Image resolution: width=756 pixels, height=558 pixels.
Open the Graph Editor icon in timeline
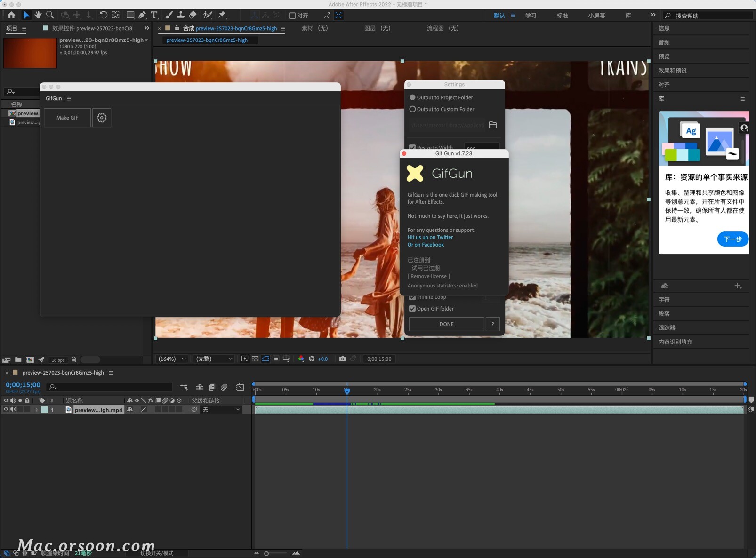(x=240, y=387)
